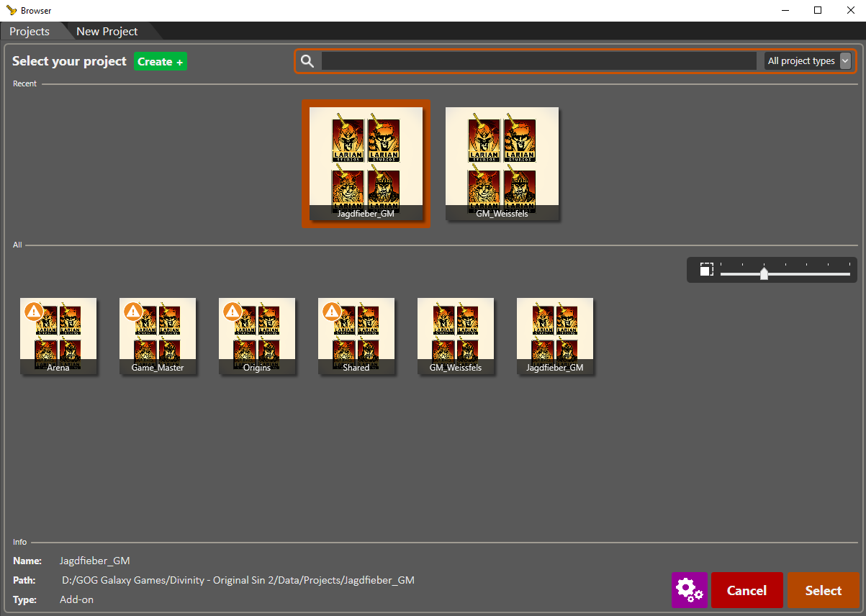Image resolution: width=866 pixels, height=616 pixels.
Task: Click warning icon on Game_Master project
Action: (132, 311)
